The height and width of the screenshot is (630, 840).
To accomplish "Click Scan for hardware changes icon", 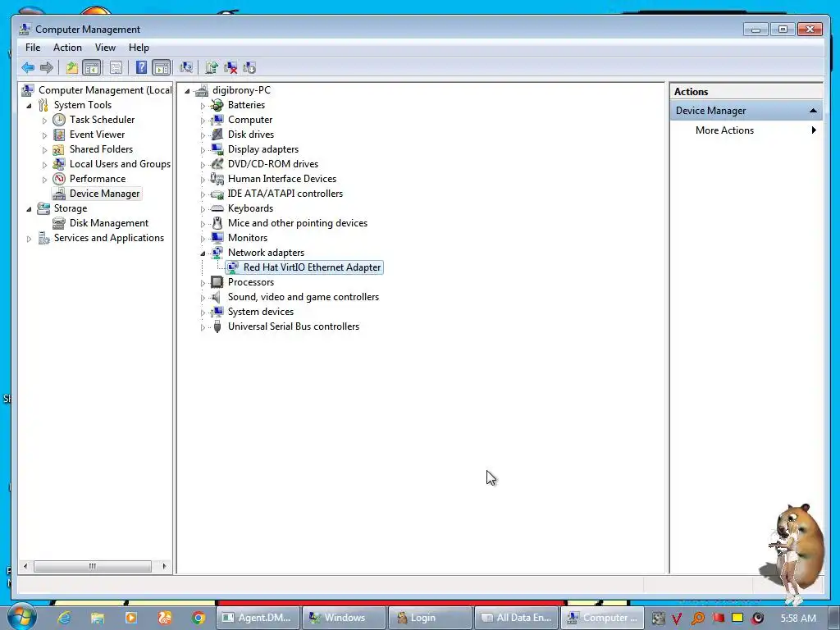I will click(186, 67).
